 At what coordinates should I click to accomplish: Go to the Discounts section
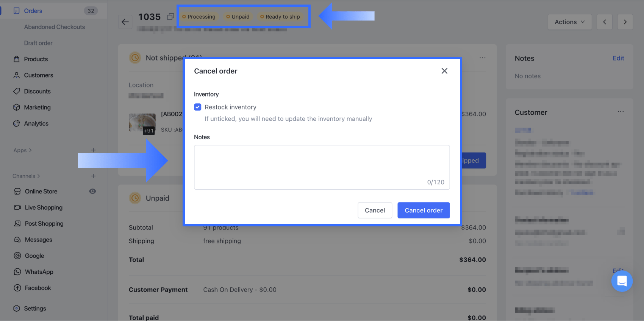pos(37,91)
